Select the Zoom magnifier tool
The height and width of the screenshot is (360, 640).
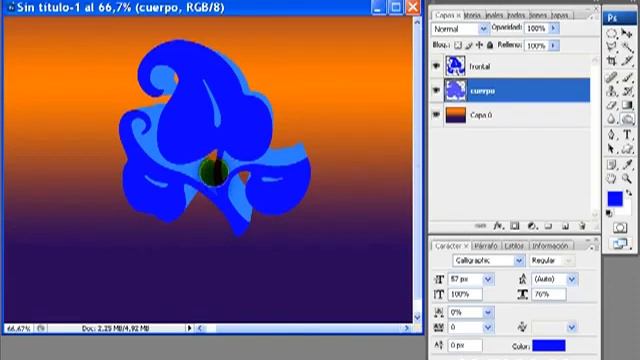click(627, 178)
